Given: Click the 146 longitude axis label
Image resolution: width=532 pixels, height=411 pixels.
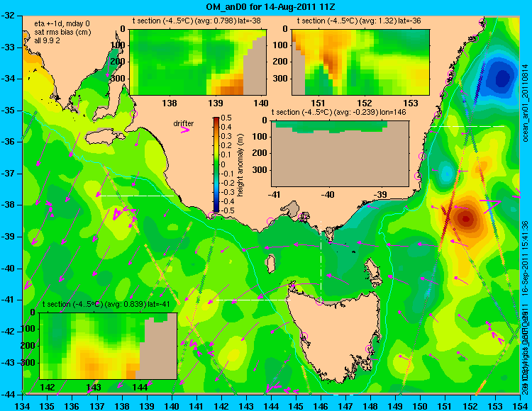Looking at the screenshot, I should pos(321,406).
